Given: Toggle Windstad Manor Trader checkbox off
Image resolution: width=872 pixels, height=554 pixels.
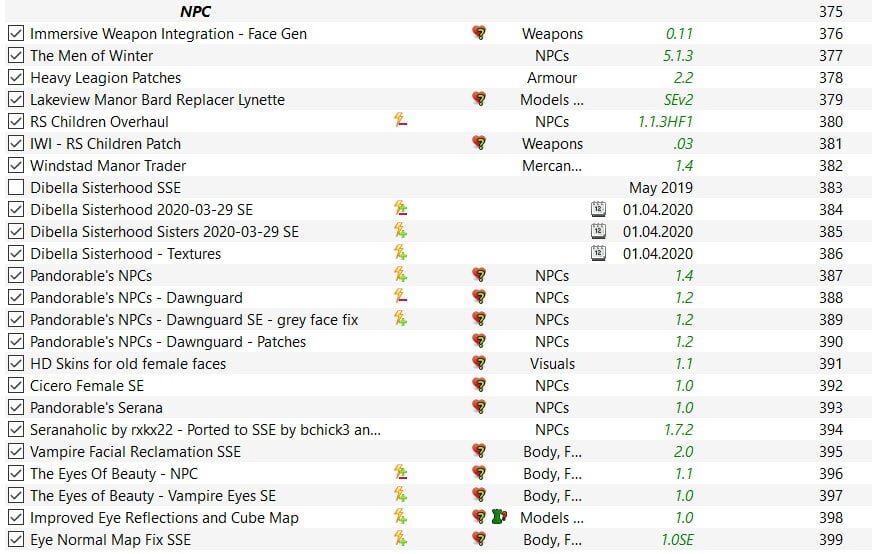Looking at the screenshot, I should tap(16, 165).
